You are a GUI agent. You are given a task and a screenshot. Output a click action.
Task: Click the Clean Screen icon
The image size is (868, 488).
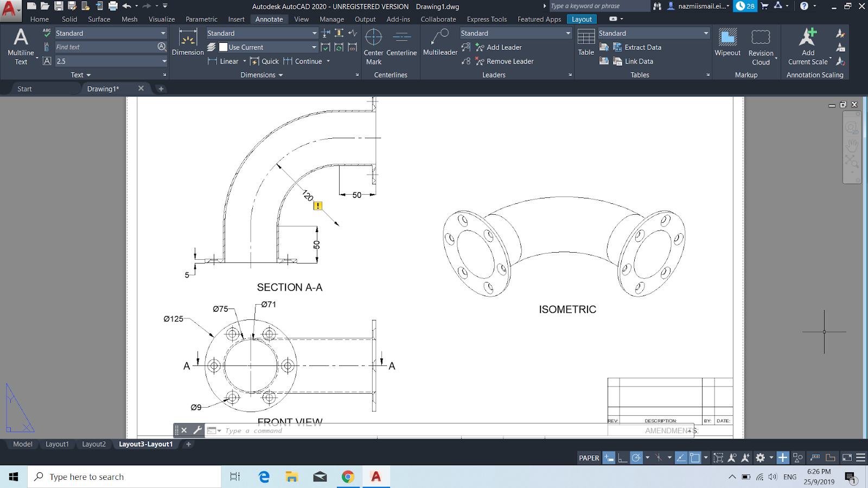pos(847,458)
